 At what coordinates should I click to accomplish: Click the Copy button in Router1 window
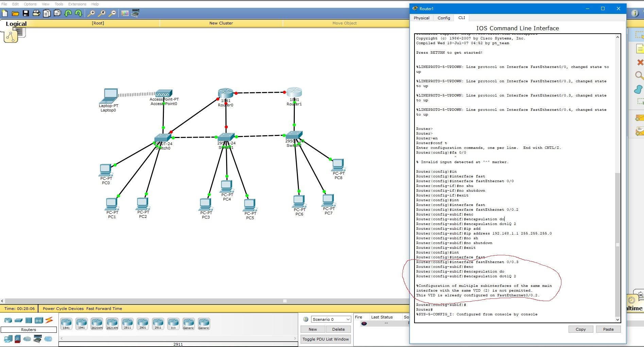[x=581, y=329]
